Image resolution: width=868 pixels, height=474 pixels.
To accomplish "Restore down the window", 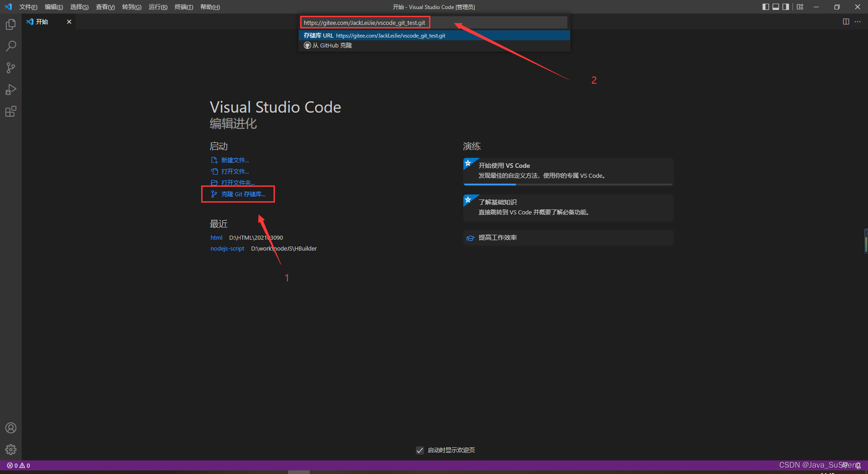I will (837, 7).
